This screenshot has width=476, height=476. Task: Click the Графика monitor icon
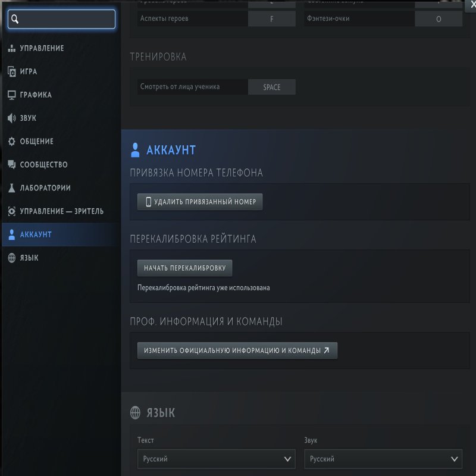pyautogui.click(x=12, y=95)
